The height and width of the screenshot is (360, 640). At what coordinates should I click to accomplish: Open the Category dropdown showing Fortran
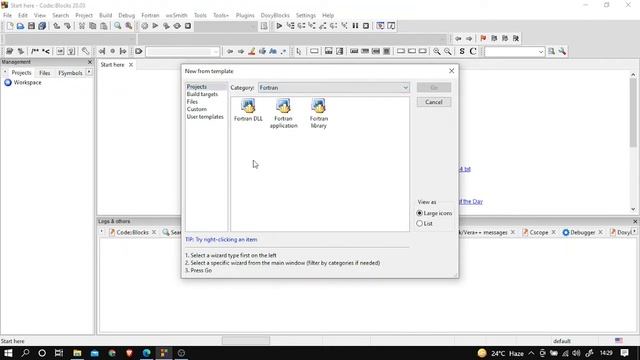[x=333, y=88]
